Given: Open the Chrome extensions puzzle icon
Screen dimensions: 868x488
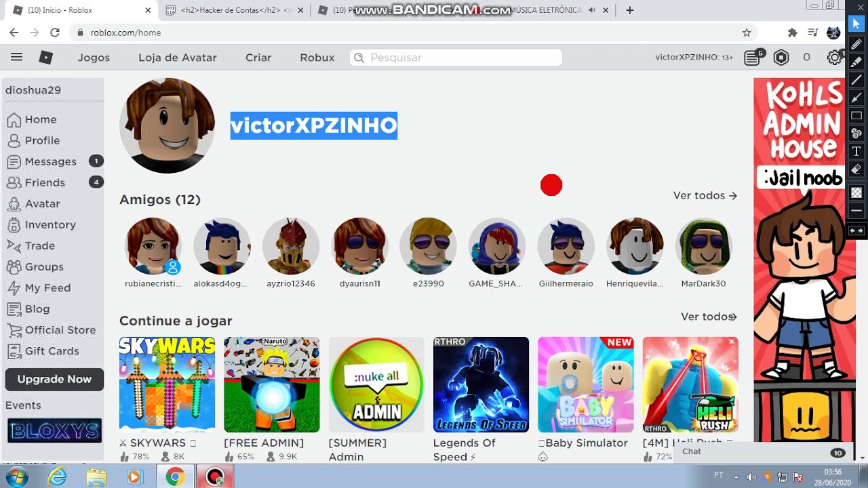Looking at the screenshot, I should click(792, 33).
